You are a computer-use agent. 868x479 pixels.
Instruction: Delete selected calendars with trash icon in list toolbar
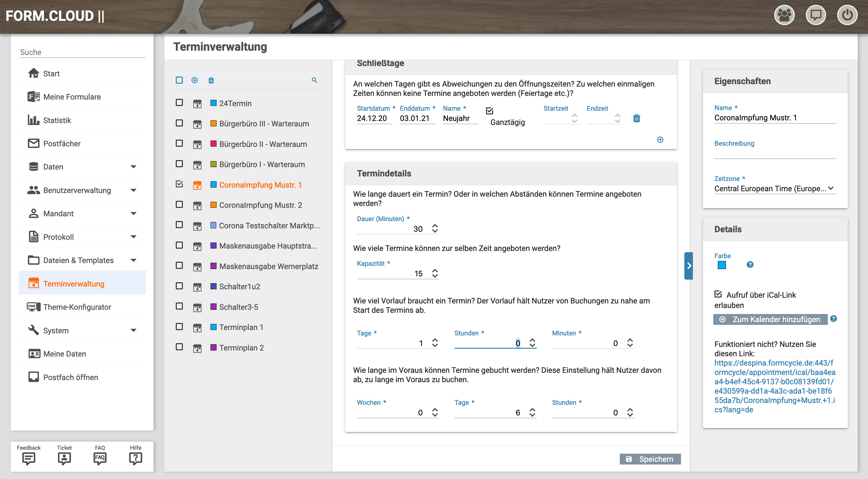(x=211, y=80)
